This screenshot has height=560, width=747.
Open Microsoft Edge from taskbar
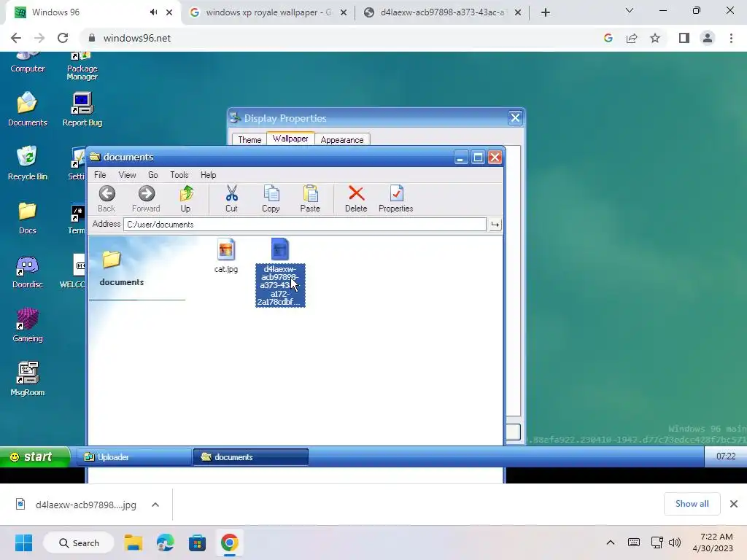166,542
